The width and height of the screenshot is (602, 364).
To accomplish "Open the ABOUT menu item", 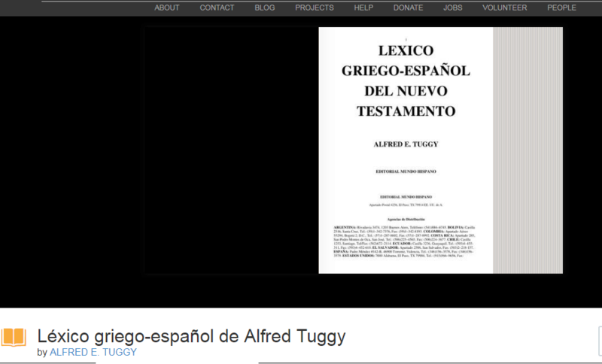I will 167,8.
